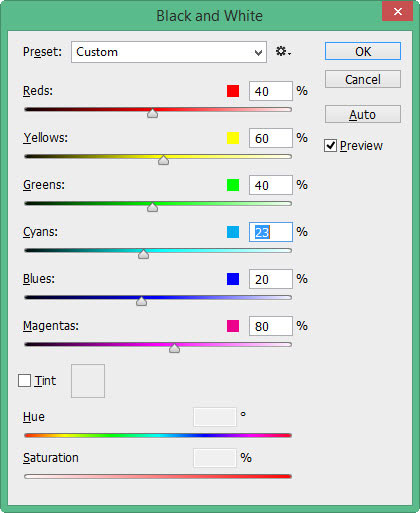Viewport: 420px width, 513px height.
Task: Click OK to apply Black and White
Action: pyautogui.click(x=363, y=51)
